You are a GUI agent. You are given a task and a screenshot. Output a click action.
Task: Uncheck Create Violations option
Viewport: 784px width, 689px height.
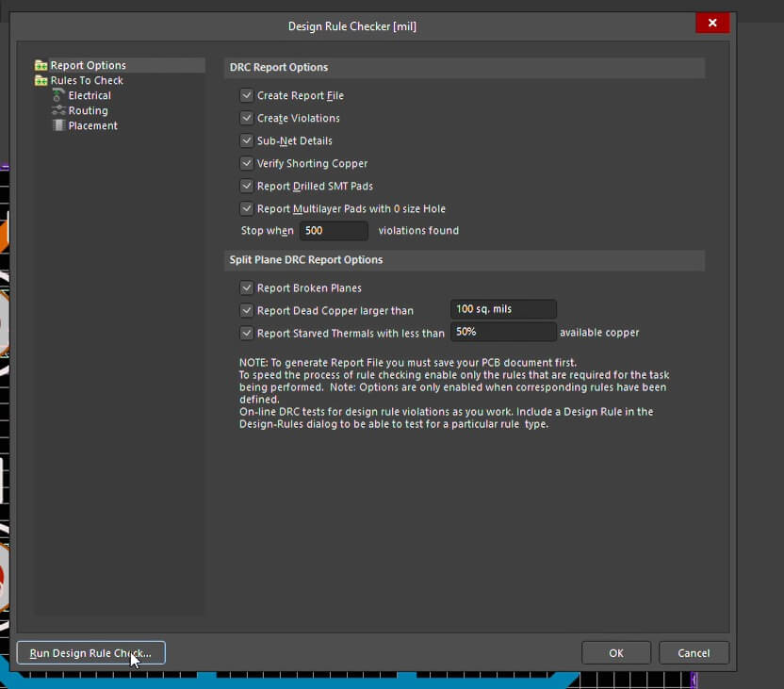tap(247, 118)
